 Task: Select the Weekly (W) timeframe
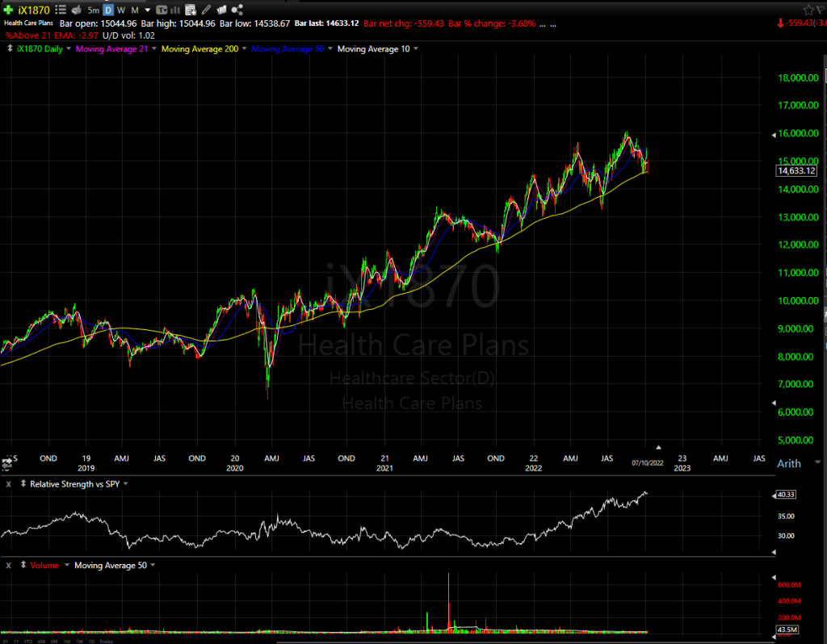[x=120, y=10]
